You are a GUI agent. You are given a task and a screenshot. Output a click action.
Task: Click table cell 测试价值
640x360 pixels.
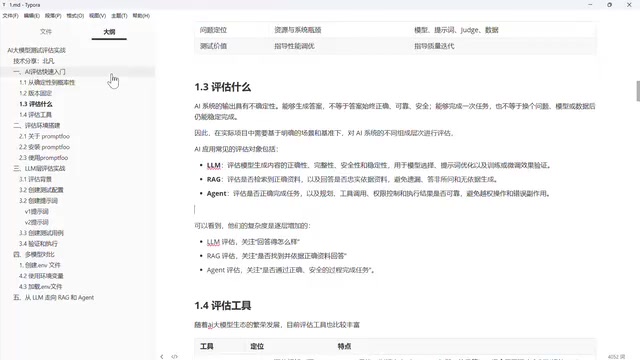pos(213,46)
